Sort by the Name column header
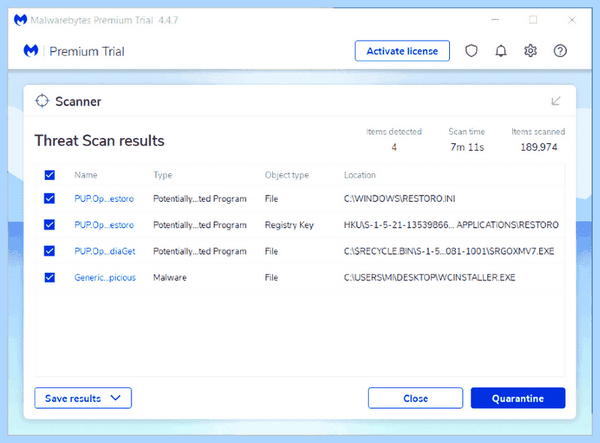Viewport: 600px width, 443px height. coord(86,175)
